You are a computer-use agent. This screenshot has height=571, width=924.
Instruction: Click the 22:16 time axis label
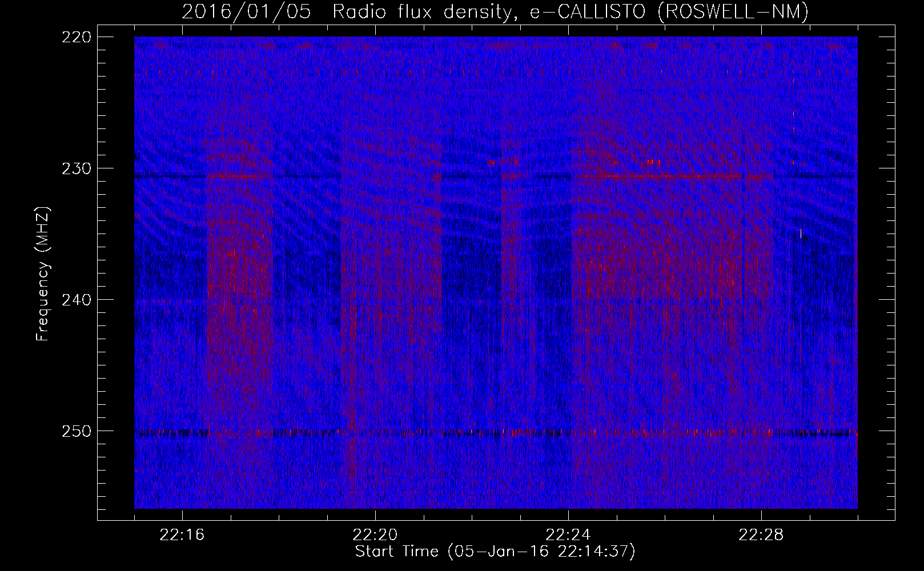[182, 536]
